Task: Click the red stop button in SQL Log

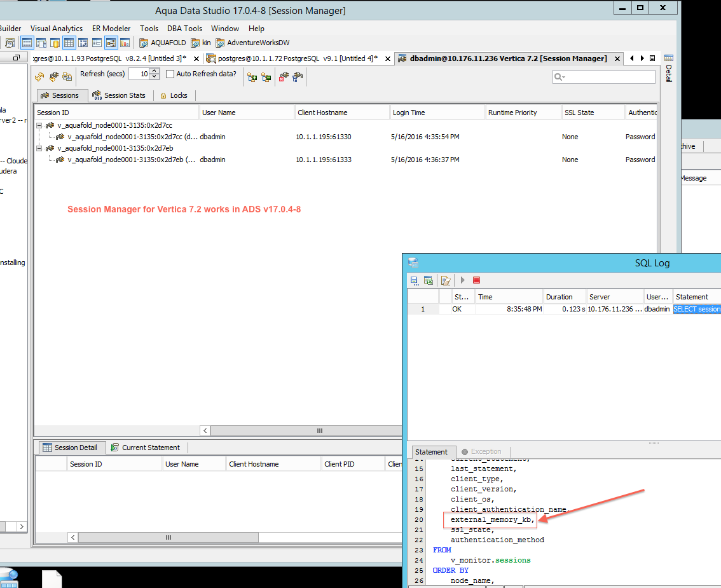Action: 476,280
